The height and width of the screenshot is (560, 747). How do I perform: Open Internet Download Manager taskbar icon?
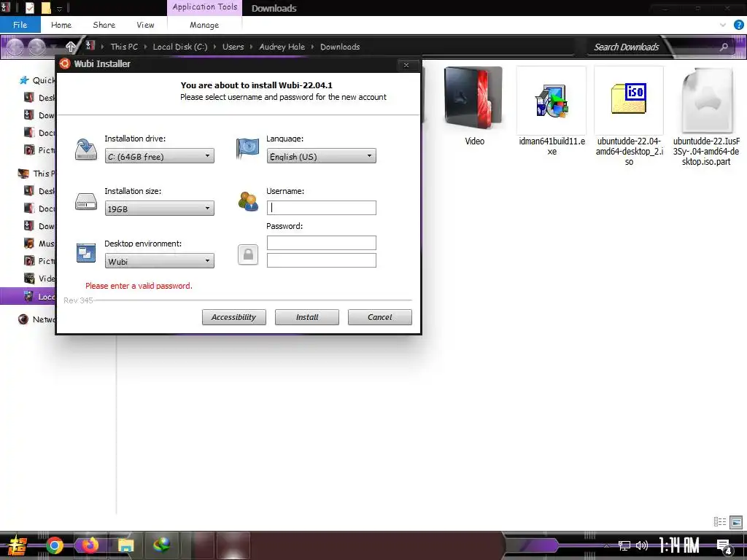tap(161, 545)
